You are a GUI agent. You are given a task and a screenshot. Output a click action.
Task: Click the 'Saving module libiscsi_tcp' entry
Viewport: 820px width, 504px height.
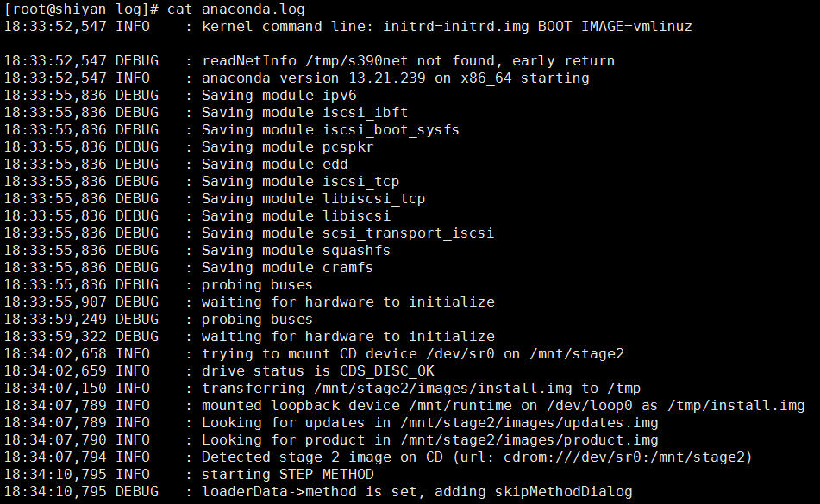313,199
